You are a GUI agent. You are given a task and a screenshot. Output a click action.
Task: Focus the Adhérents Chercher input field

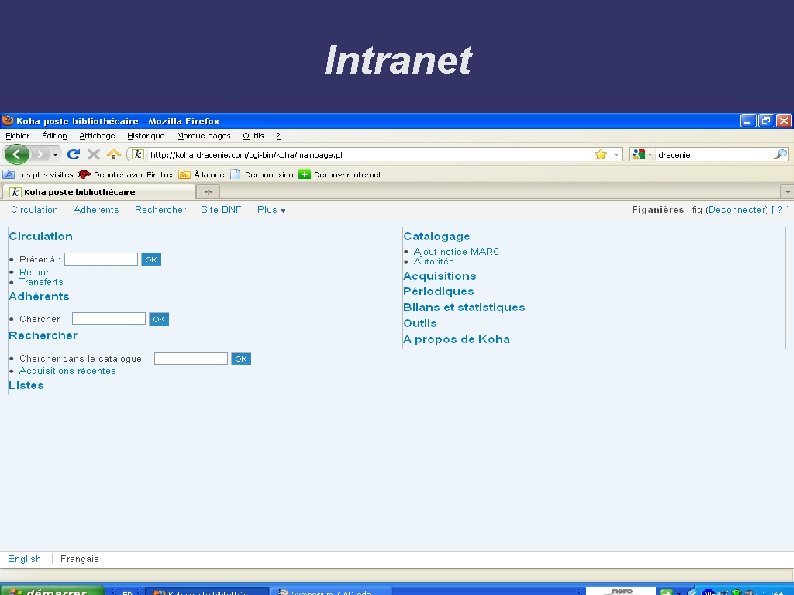[109, 319]
